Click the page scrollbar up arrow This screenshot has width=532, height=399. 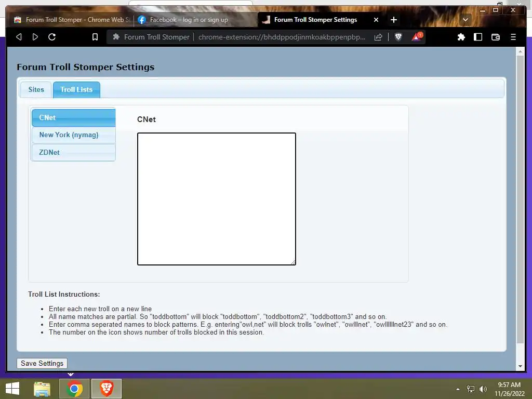pyautogui.click(x=520, y=52)
